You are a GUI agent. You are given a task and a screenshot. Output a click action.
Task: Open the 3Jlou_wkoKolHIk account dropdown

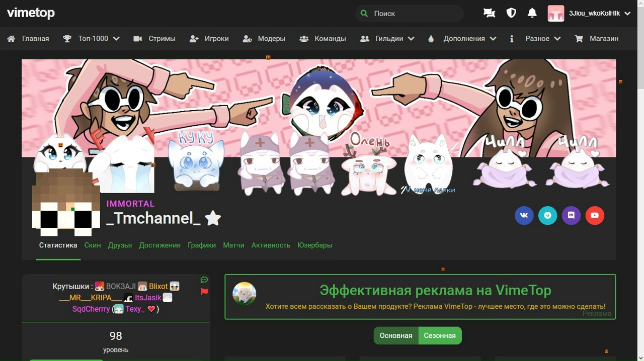[589, 14]
